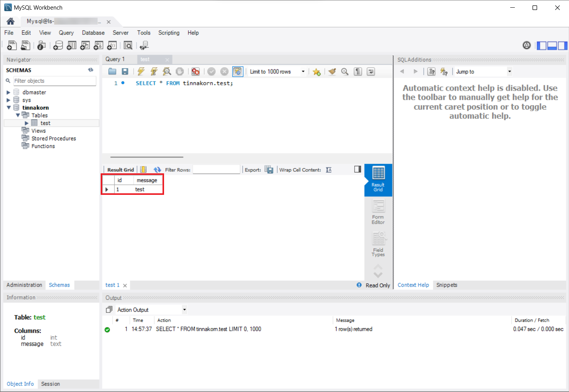Switch to the Administration tab
This screenshot has width=569, height=392.
click(24, 285)
